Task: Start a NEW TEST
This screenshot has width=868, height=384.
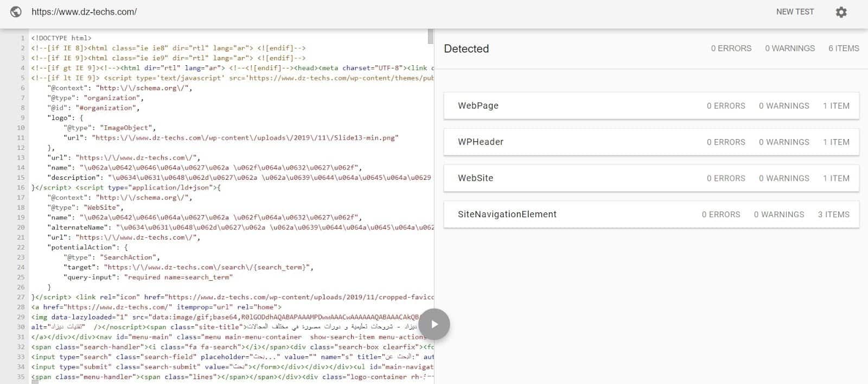Action: point(795,11)
